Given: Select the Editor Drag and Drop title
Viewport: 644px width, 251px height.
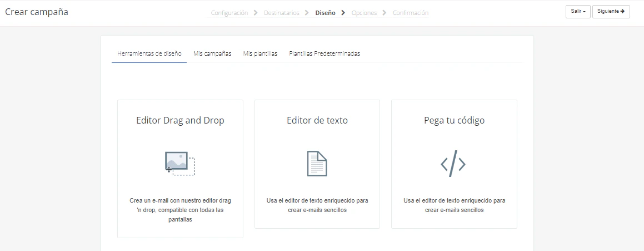Looking at the screenshot, I should (x=180, y=120).
